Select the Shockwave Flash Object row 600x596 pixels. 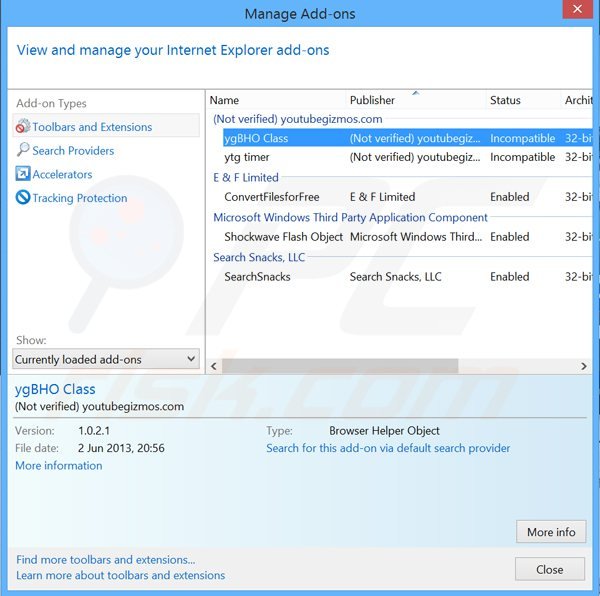407,237
